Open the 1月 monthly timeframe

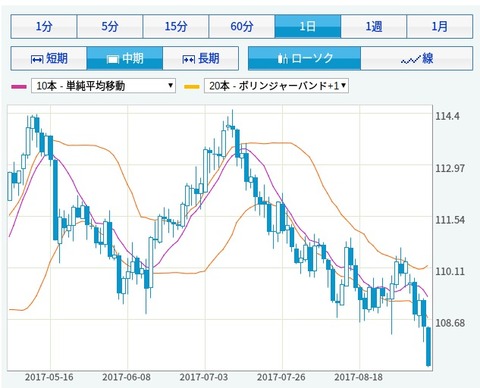tap(440, 26)
